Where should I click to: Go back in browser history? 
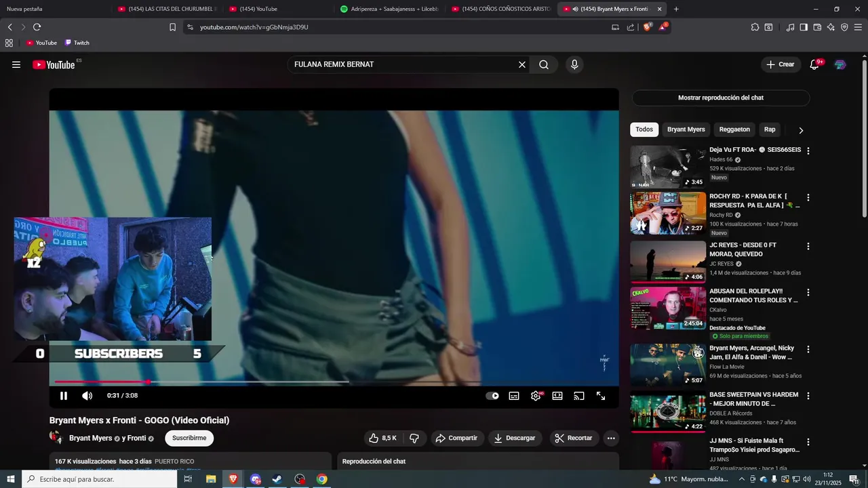pos(9,27)
